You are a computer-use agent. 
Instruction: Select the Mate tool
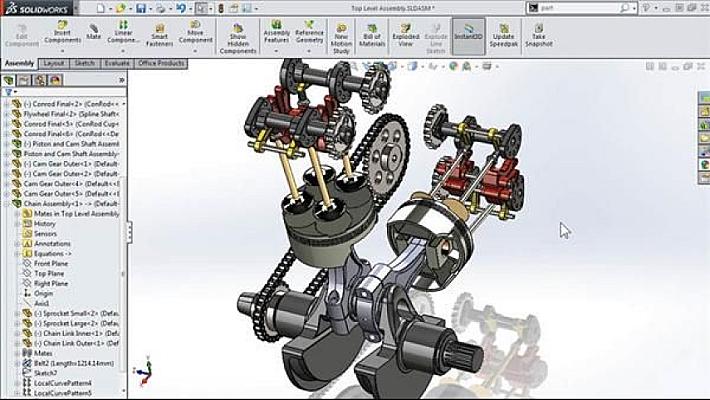[93, 32]
